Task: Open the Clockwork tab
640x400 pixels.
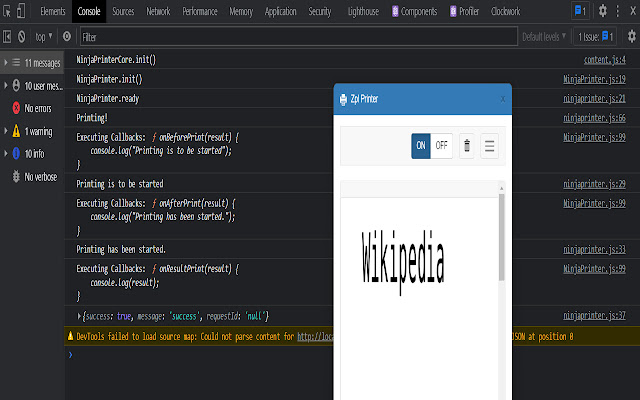Action: [506, 11]
